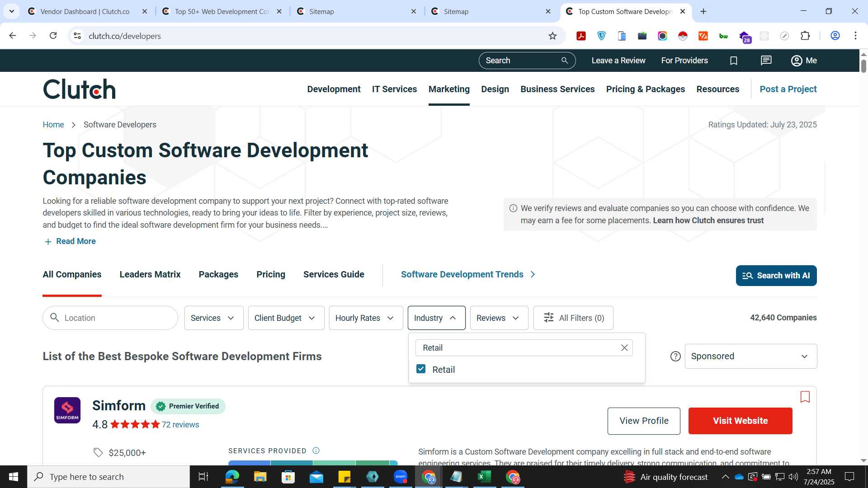Viewport: 868px width, 488px height.
Task: Open the Me account menu
Action: pyautogui.click(x=804, y=61)
